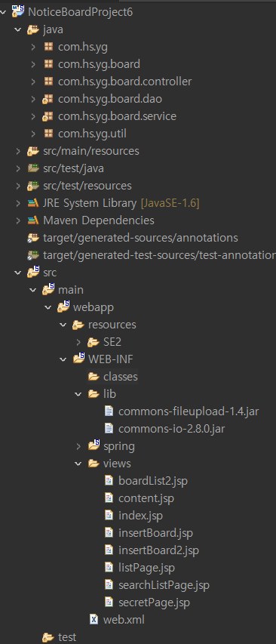This screenshot has height=644, width=276.
Task: Click the NoticeBoardProject6 project icon
Action: pos(18,12)
